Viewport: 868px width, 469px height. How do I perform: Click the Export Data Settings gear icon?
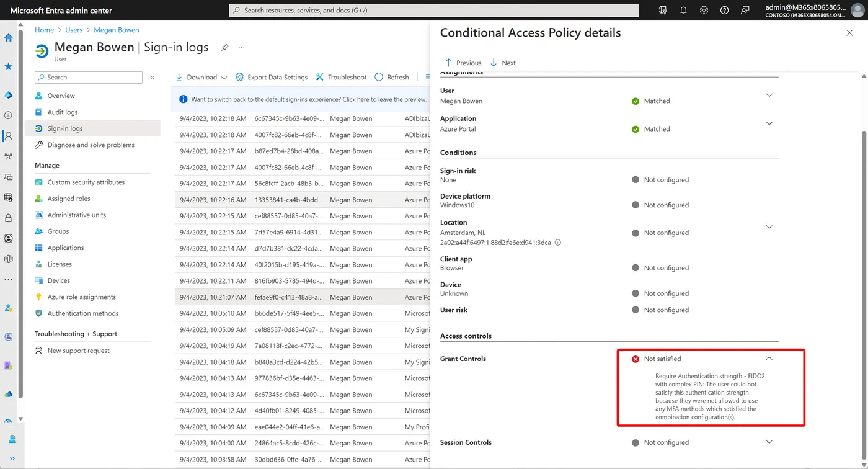[x=239, y=77]
